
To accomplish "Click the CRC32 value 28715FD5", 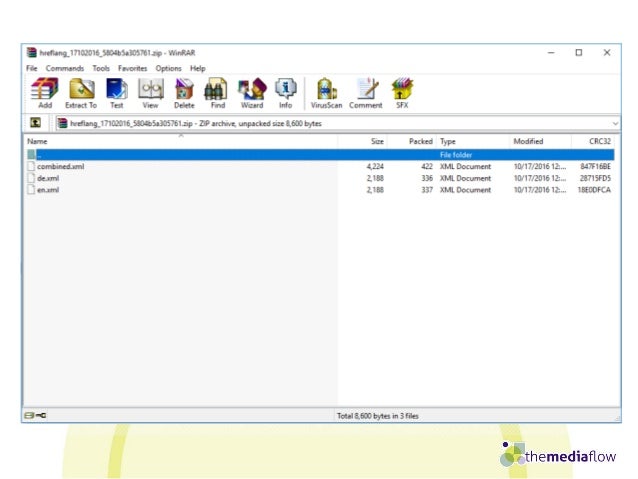I will click(595, 178).
